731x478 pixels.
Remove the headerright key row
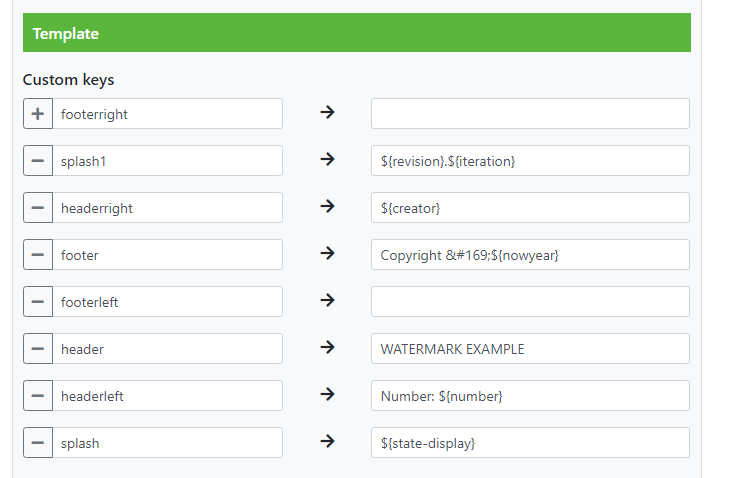click(x=38, y=208)
